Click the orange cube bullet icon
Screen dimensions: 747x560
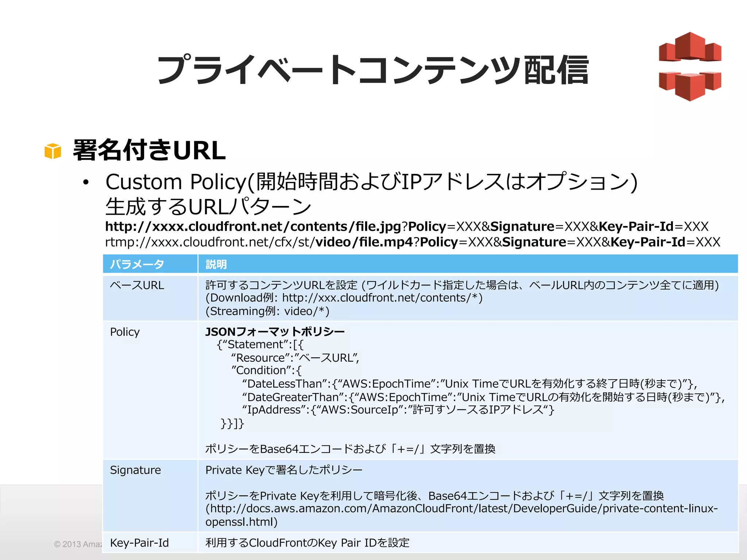(x=53, y=151)
